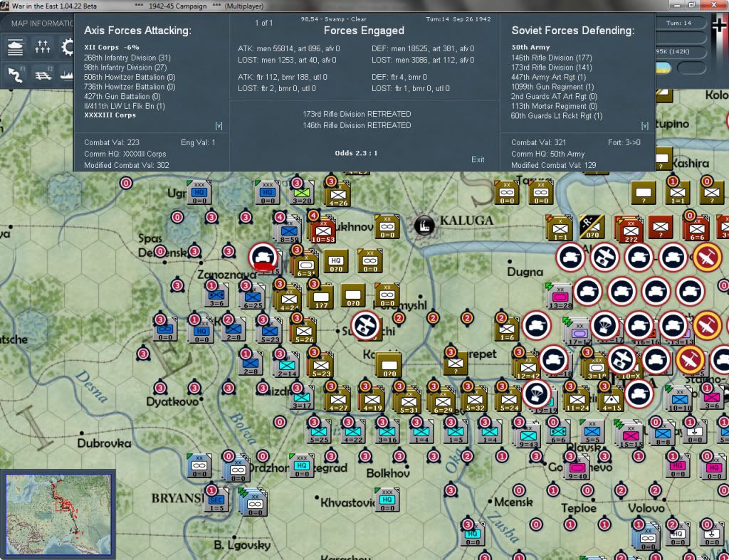This screenshot has height=560, width=729.
Task: Select Soviet unit counter 5=32
Action: tap(475, 399)
